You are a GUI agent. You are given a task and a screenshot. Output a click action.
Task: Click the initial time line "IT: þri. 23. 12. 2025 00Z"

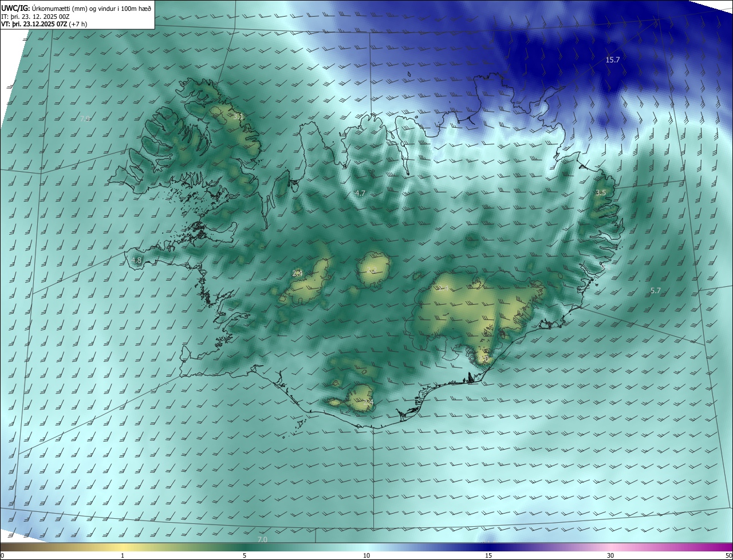(x=36, y=17)
